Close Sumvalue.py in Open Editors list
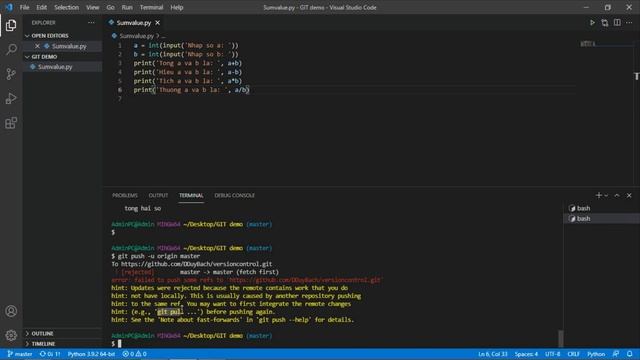Viewport: 640px width, 360px height. [37, 46]
